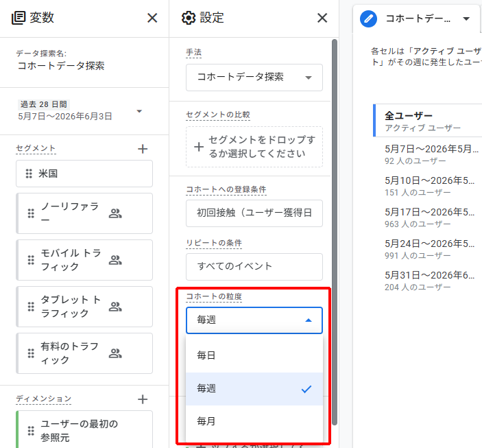Viewport: 482px width, 448px height.
Task: Choose 毎日 granularity option
Action: [254, 355]
